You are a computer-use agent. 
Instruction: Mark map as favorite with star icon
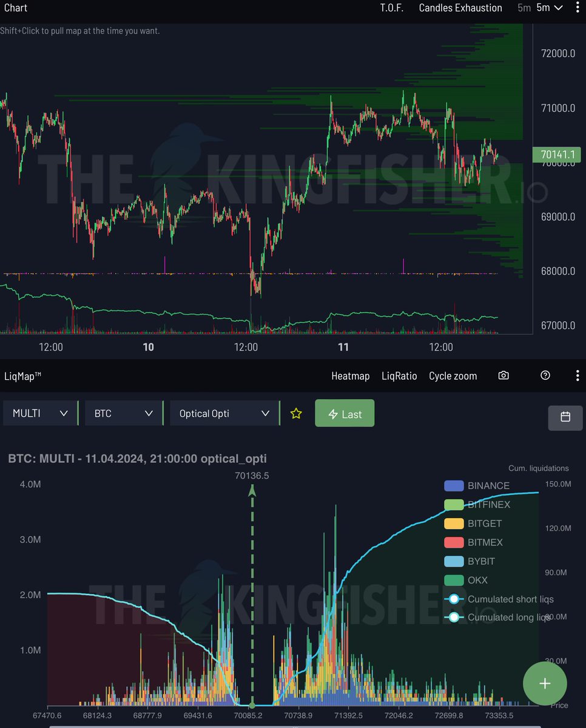296,414
